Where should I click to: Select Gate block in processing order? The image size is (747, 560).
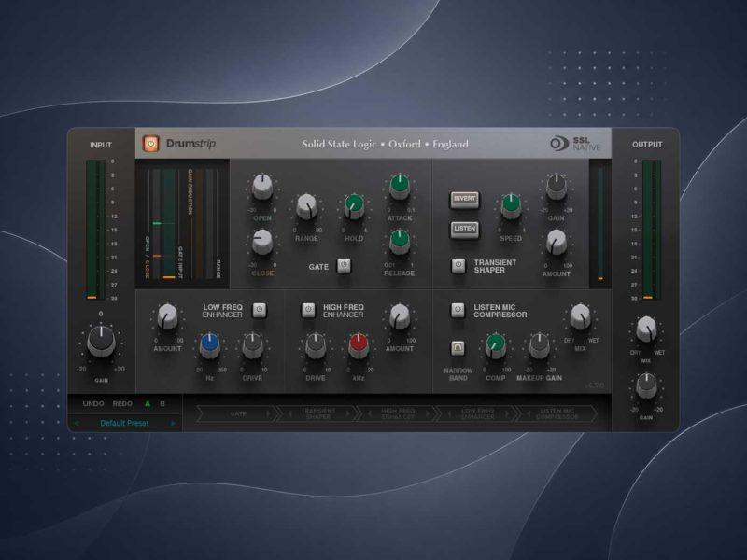[x=238, y=413]
